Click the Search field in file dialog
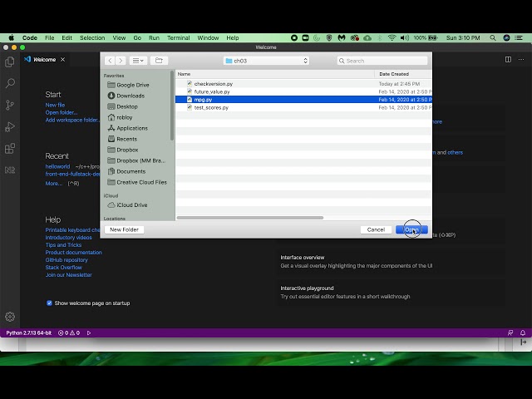 382,61
